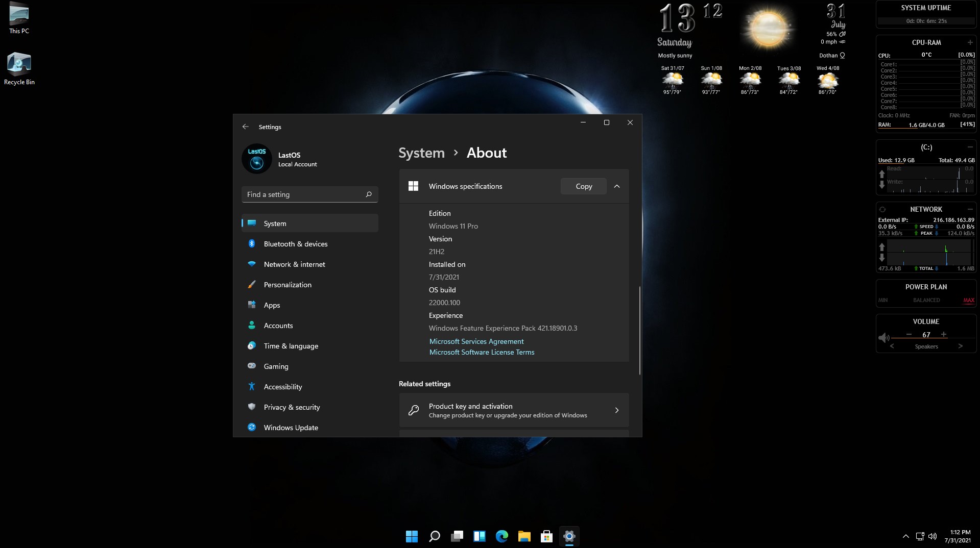This screenshot has height=548, width=980.
Task: Open Widgets from taskbar
Action: coord(479,536)
